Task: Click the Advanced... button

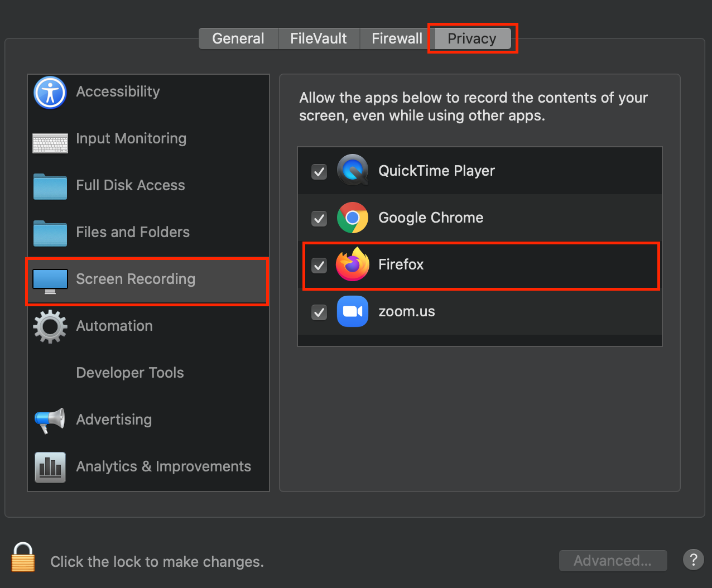Action: [x=613, y=561]
